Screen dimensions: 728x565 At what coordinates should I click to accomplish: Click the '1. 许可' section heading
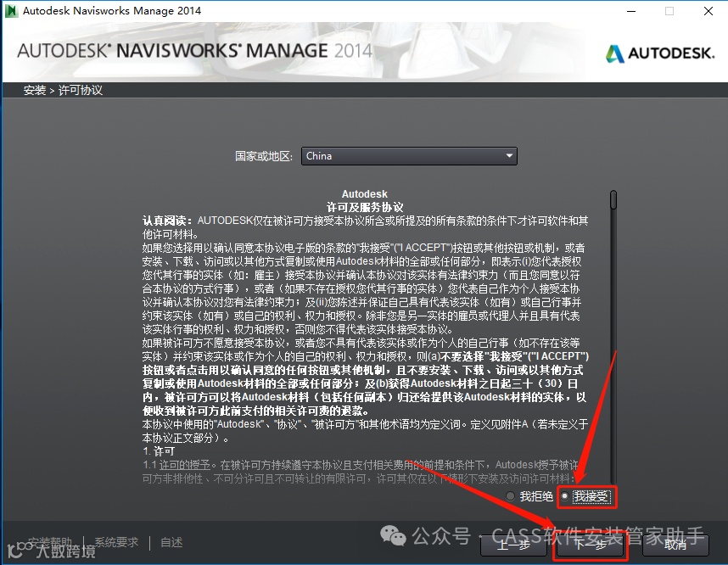click(x=159, y=451)
